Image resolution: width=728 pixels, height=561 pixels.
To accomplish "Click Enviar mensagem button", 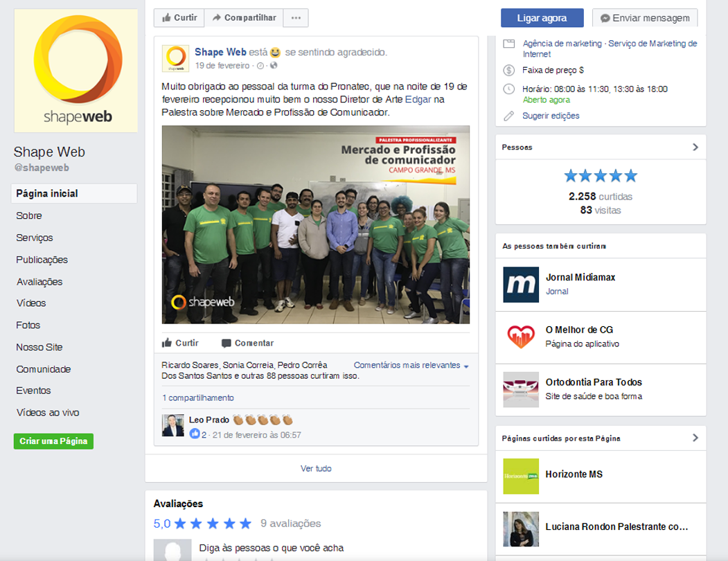I will tap(645, 18).
